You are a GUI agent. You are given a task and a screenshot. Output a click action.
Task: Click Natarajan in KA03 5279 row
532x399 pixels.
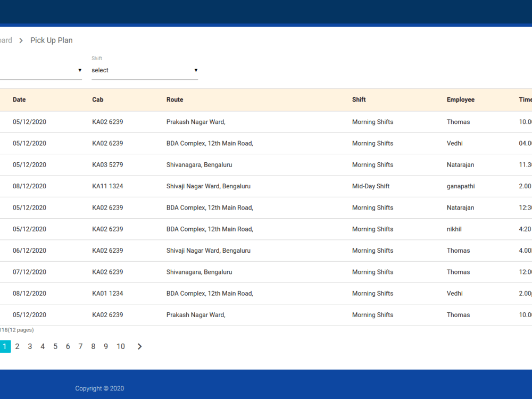pyautogui.click(x=460, y=165)
